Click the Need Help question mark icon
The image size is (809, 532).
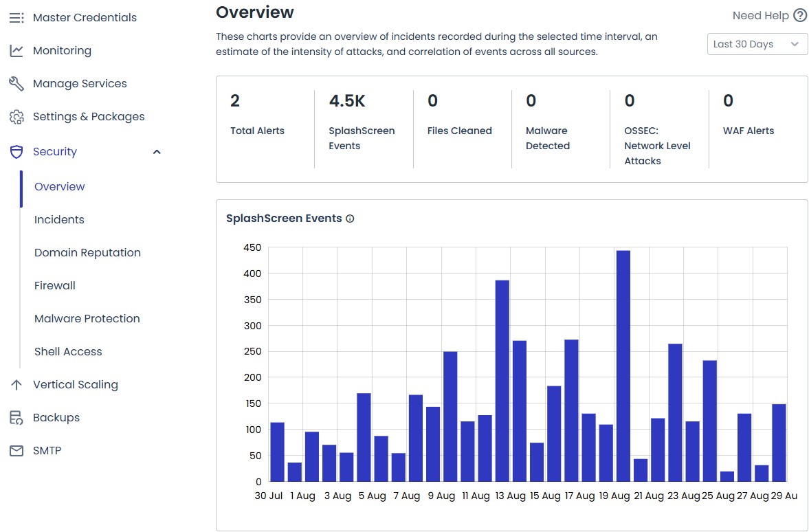(798, 14)
